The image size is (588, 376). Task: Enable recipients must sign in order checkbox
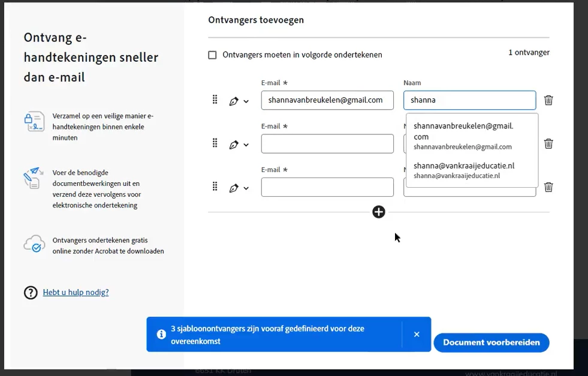coord(212,55)
